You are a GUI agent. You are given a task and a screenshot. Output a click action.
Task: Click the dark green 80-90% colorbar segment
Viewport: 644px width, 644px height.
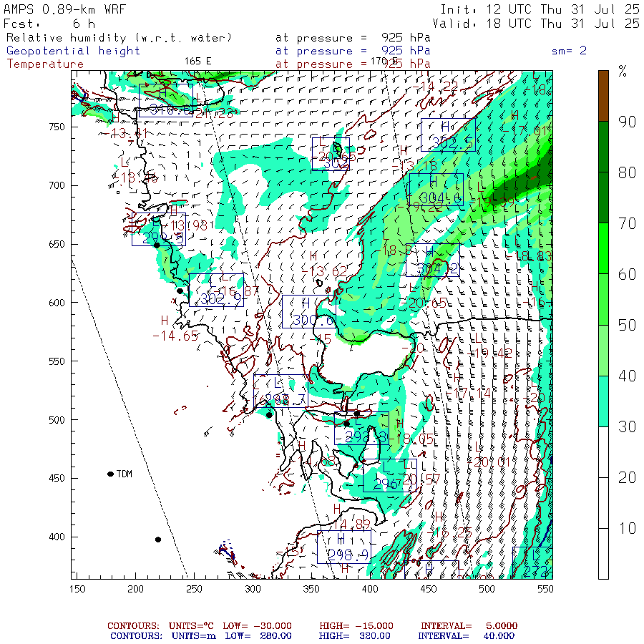pos(603,147)
